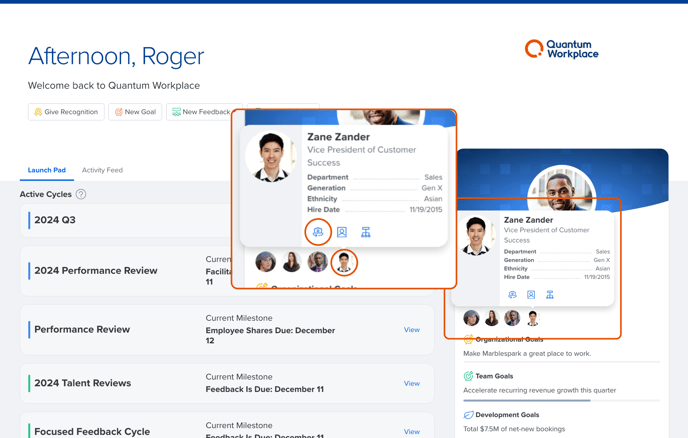Click the Development Goals heading
Screen dimensions: 688x438
click(507, 415)
